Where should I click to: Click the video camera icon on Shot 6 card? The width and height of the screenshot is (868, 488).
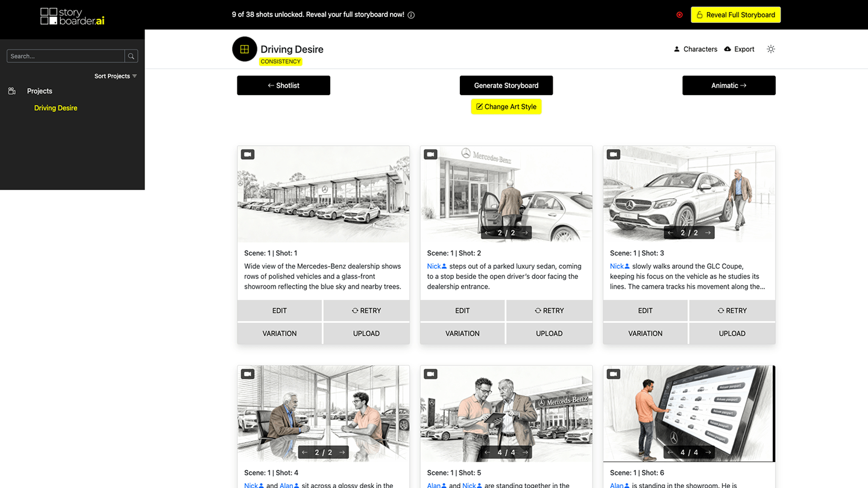[613, 374]
